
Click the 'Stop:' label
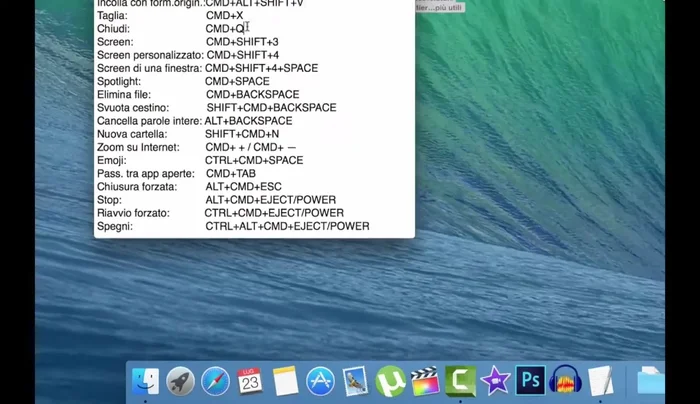pyautogui.click(x=109, y=200)
